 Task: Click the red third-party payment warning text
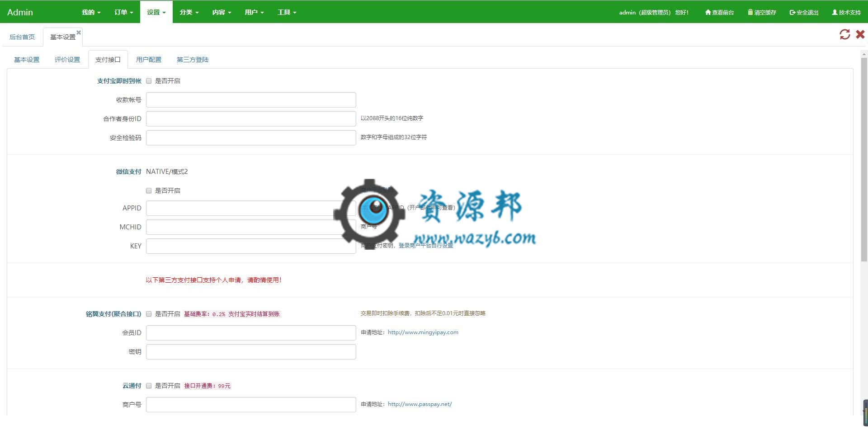coord(213,280)
